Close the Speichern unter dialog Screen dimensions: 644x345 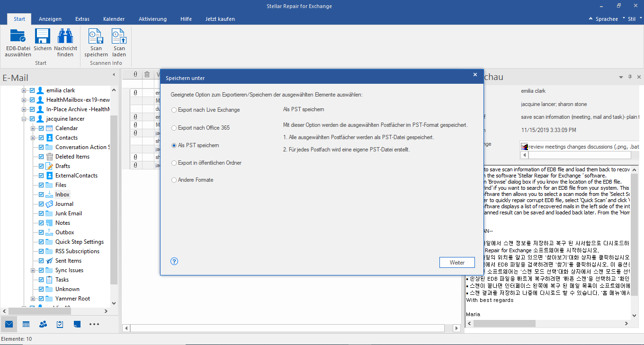475,75
